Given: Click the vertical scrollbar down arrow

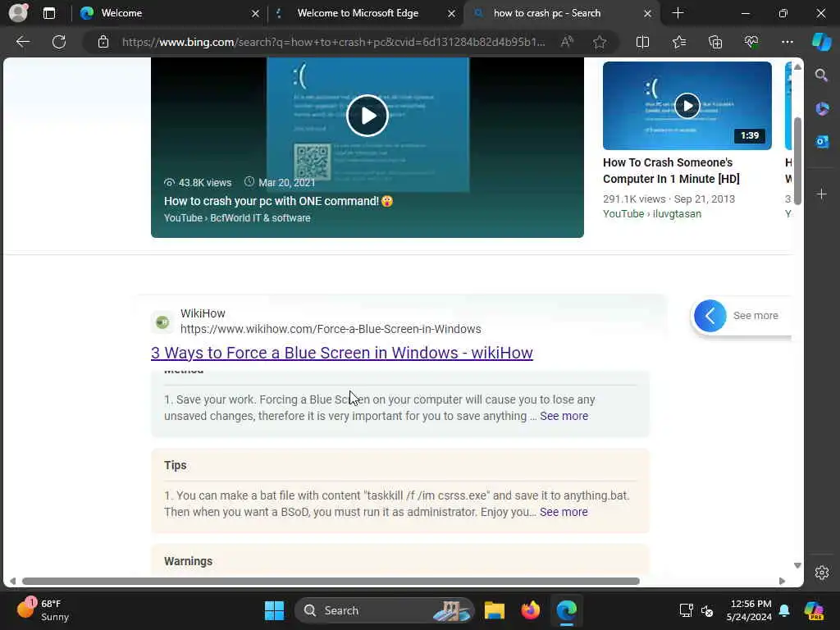Looking at the screenshot, I should [x=797, y=565].
